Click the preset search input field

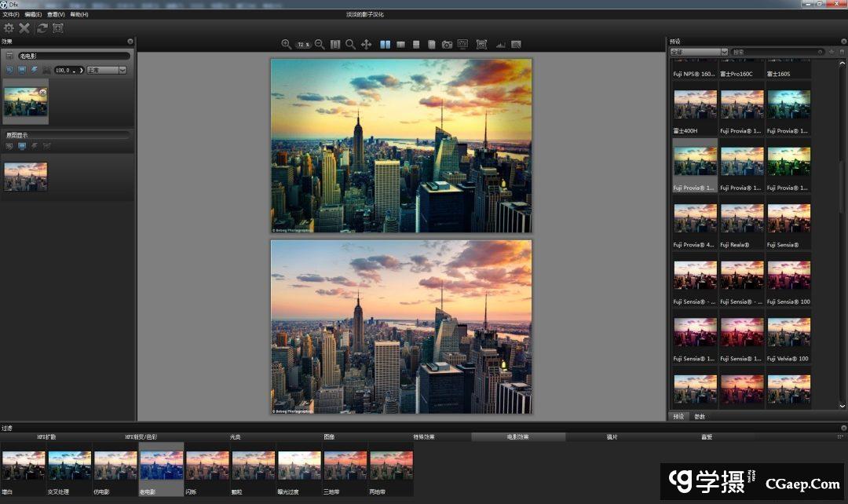[773, 52]
